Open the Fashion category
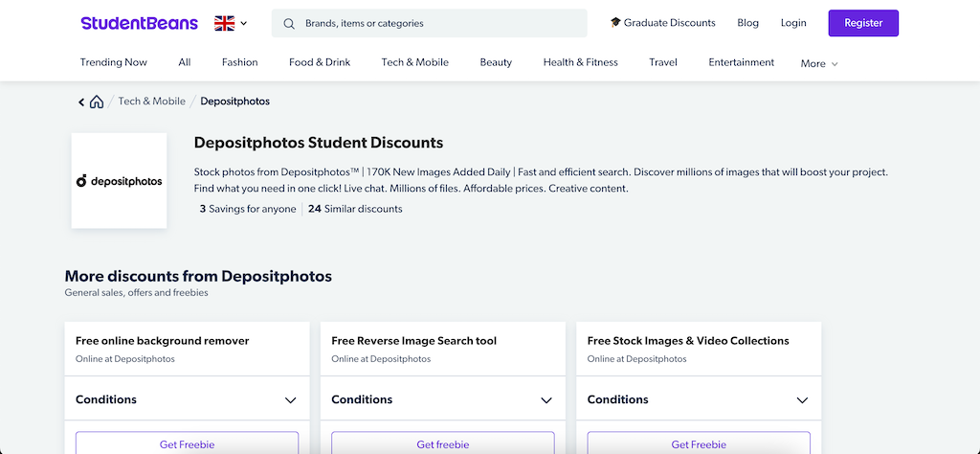The image size is (980, 454). [x=240, y=62]
